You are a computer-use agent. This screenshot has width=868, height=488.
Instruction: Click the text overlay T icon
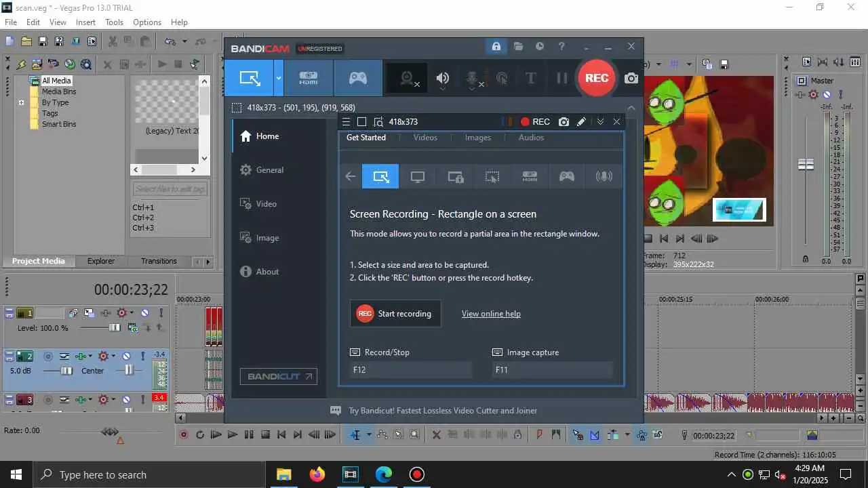[531, 78]
